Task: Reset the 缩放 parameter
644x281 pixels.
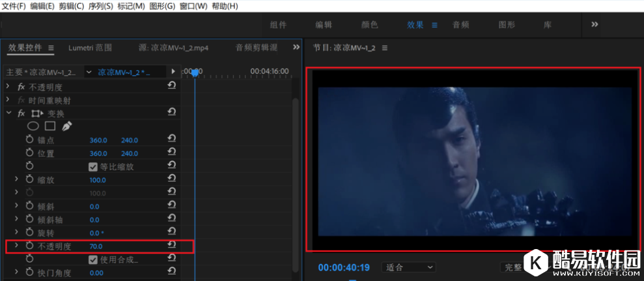Action: [x=172, y=179]
